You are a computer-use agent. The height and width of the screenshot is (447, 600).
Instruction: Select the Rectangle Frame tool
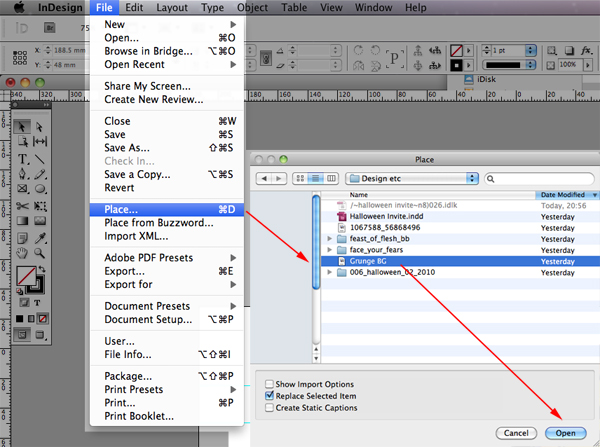pos(22,189)
